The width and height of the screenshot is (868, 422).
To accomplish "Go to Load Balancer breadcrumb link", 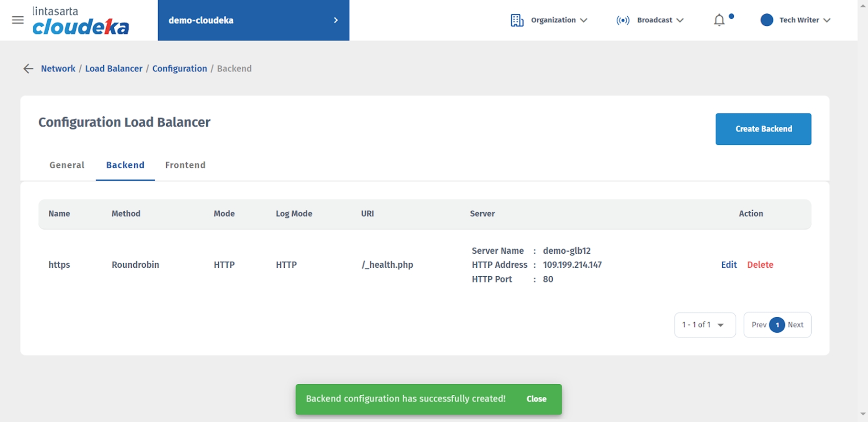I will tap(114, 69).
